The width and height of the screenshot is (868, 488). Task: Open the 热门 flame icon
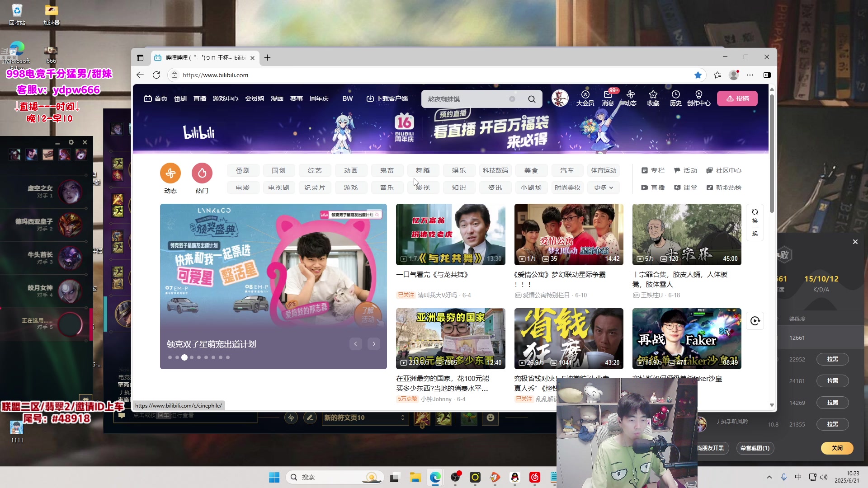pos(202,173)
